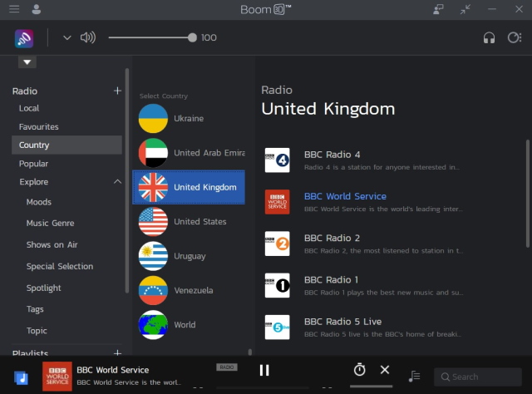Click the sidebar scrollbar

127,180
